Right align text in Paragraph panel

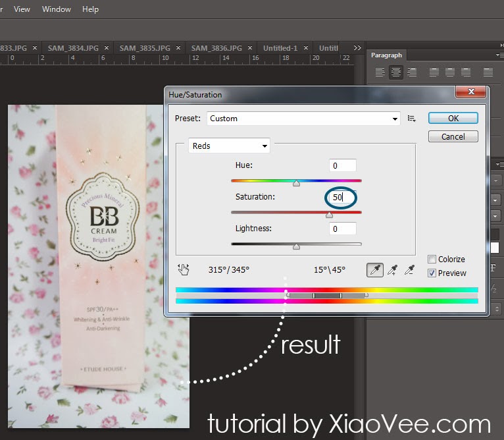point(412,72)
